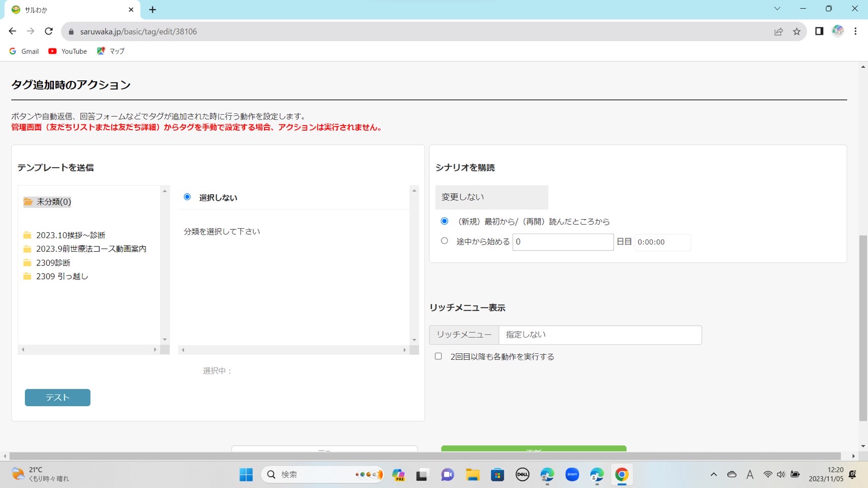Open 2023.10挨拶～診断 folder
868x488 pixels.
pos(65,235)
